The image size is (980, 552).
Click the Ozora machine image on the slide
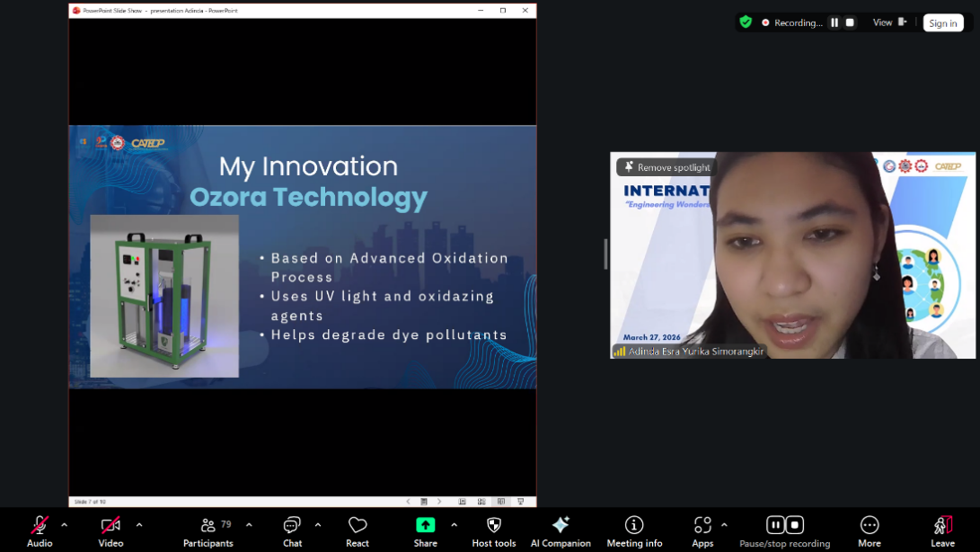click(x=164, y=296)
